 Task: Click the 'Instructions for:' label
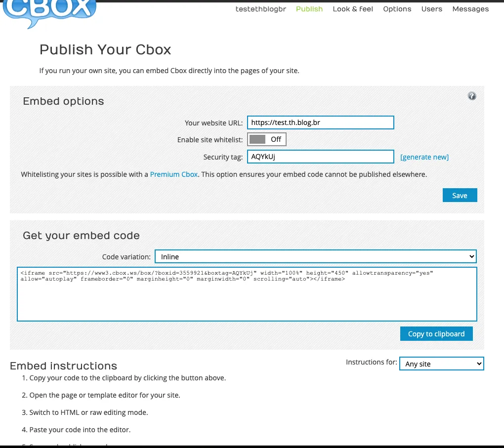click(x=372, y=362)
